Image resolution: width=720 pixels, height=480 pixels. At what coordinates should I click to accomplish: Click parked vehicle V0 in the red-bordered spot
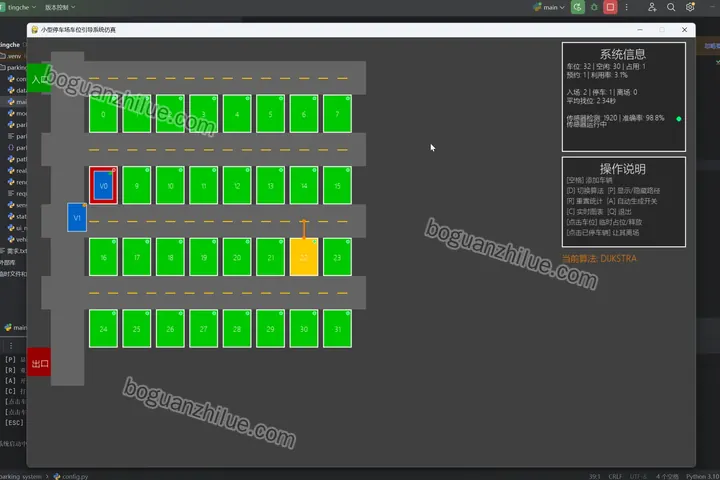click(103, 186)
